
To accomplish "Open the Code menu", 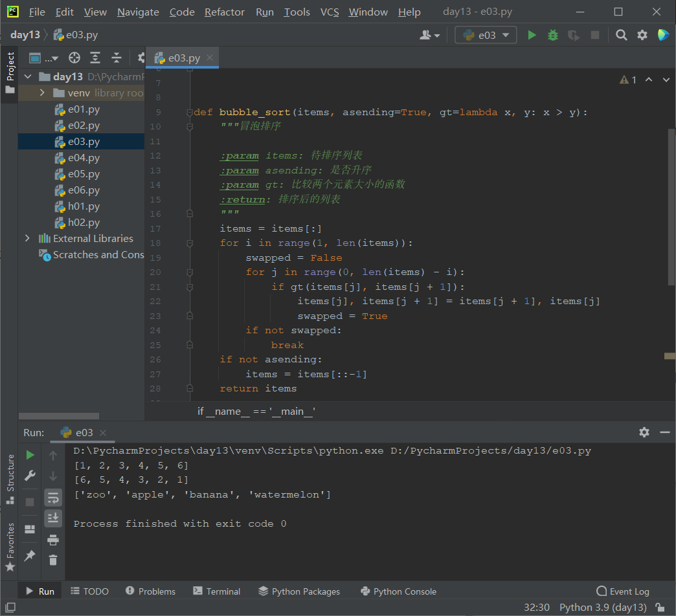I will 182,12.
